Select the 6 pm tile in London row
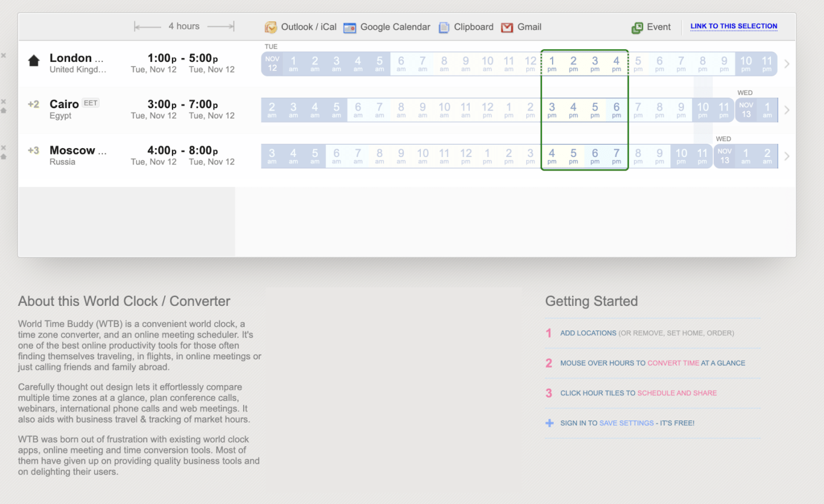This screenshot has width=824, height=504. (x=660, y=64)
